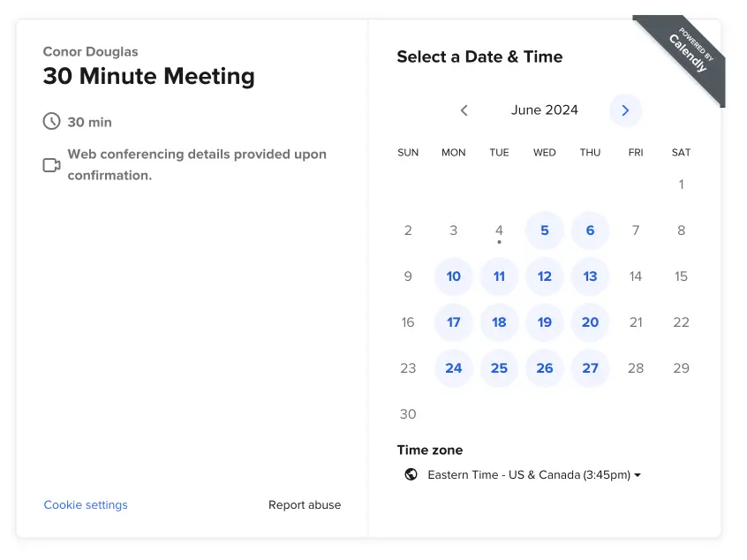This screenshot has height=560, width=747.
Task: Click Report abuse link
Action: tap(305, 505)
